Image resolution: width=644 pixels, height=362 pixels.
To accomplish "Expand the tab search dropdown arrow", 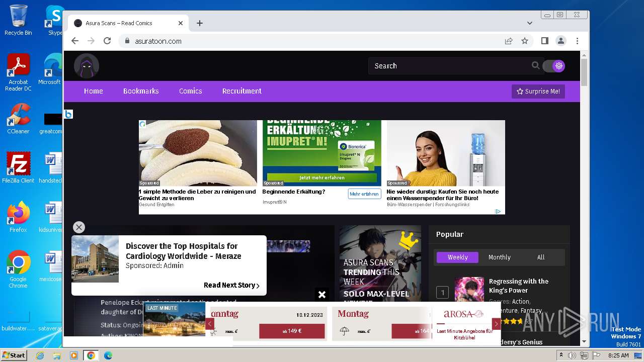I will [x=529, y=23].
